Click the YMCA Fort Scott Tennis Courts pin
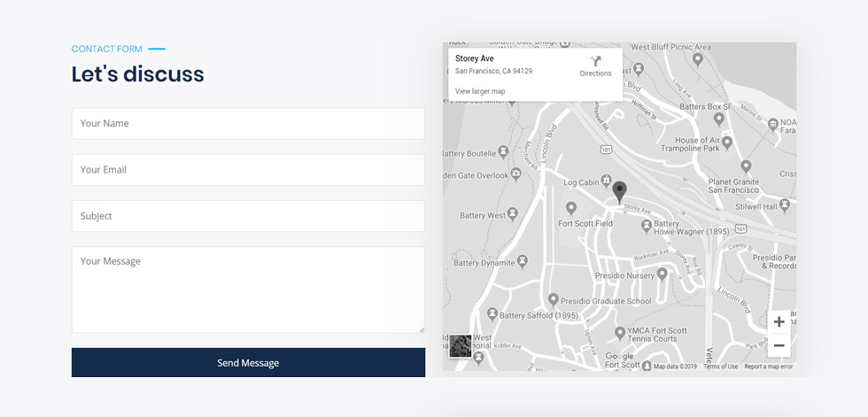 point(620,334)
